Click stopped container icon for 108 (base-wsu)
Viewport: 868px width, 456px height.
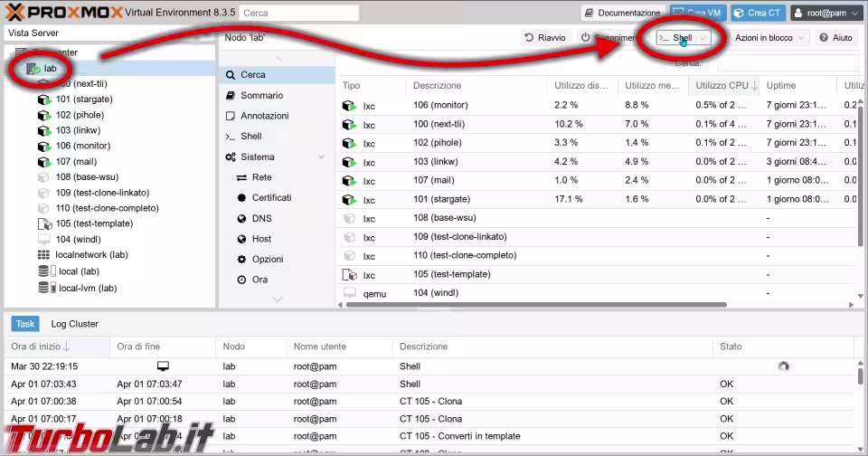[43, 177]
